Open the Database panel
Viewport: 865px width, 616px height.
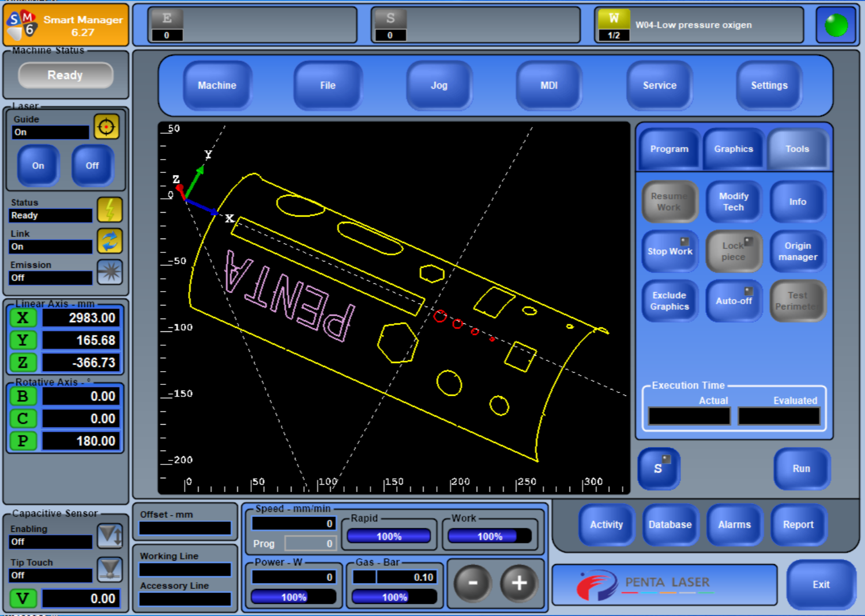(670, 524)
